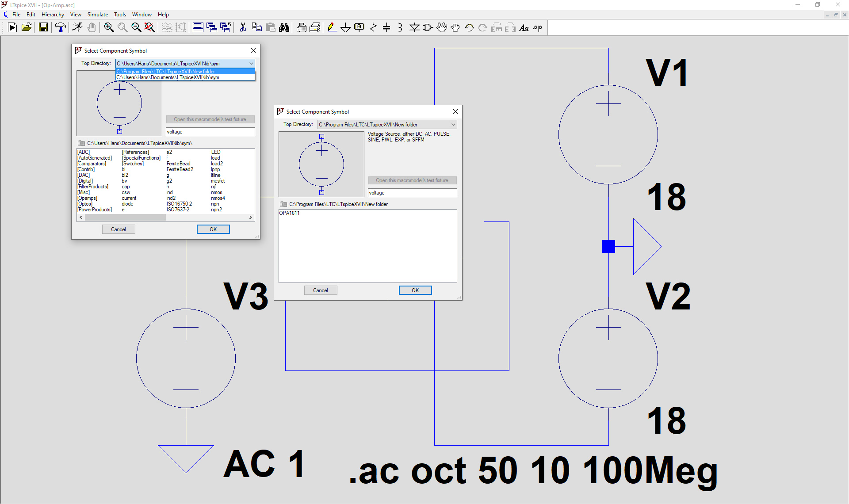Click the Print icon
This screenshot has width=849, height=504.
[302, 28]
